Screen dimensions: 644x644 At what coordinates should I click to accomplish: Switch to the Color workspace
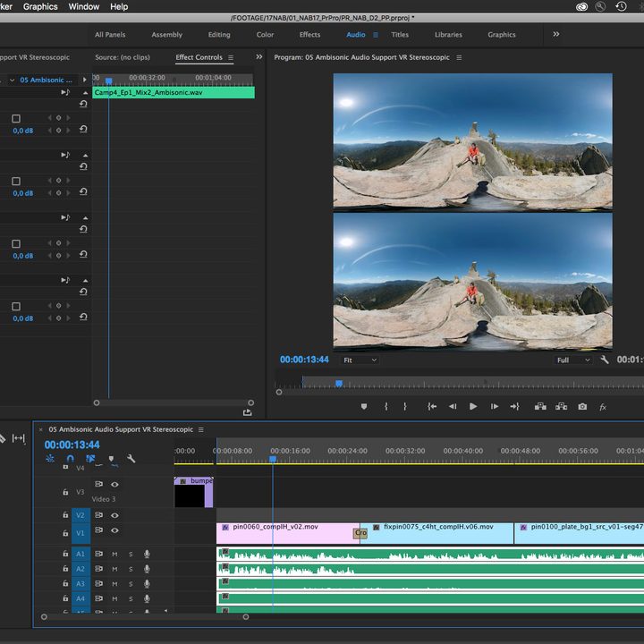(x=265, y=35)
